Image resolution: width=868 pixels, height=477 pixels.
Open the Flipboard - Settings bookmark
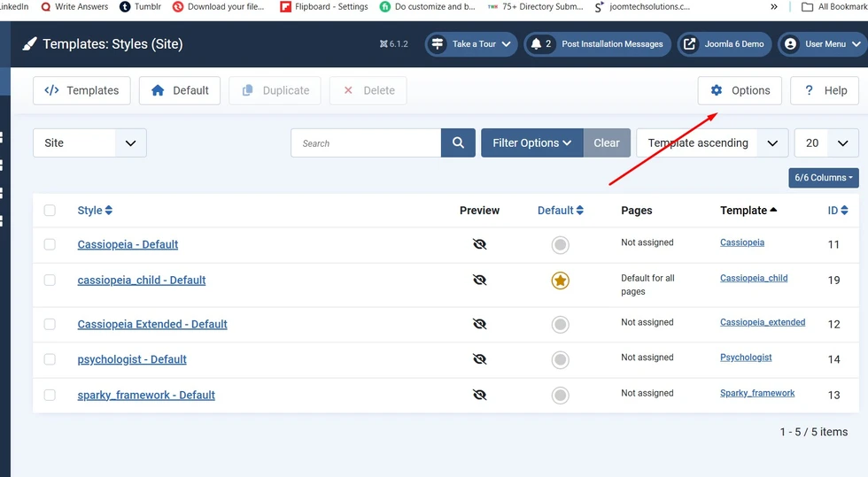point(324,7)
